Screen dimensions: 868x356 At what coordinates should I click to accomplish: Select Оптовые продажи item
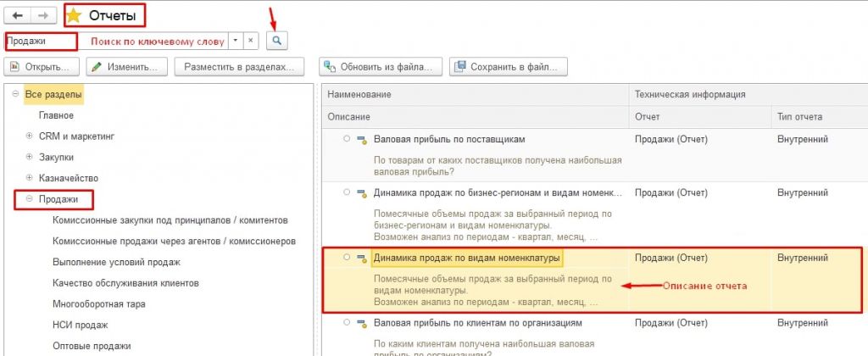point(92,346)
